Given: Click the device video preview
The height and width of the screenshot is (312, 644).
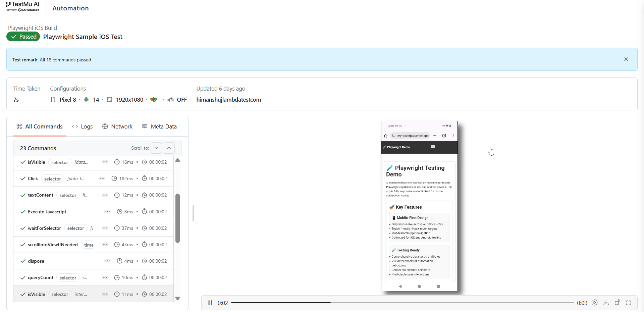Looking at the screenshot, I should click(419, 206).
